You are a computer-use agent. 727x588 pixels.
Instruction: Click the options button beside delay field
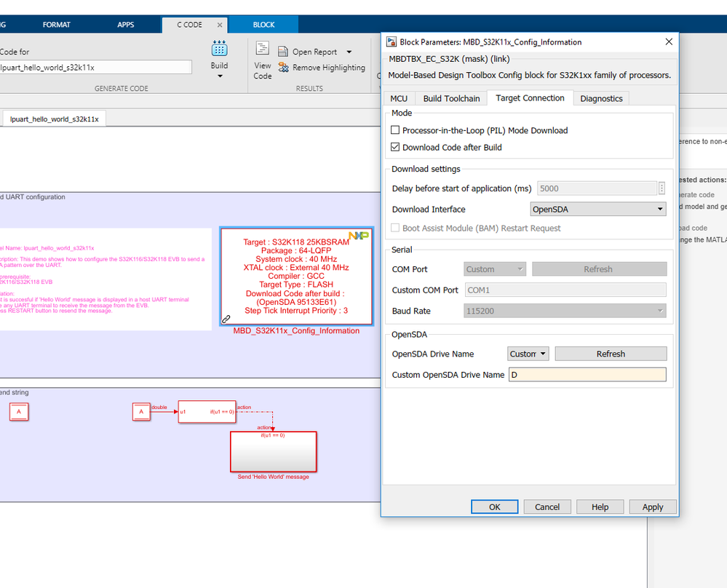click(662, 188)
